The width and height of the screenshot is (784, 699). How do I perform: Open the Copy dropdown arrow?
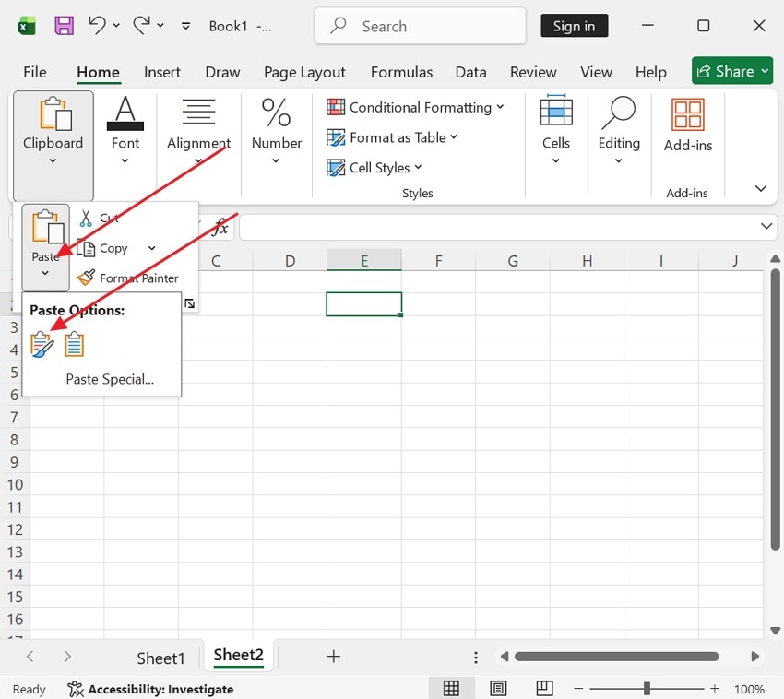coord(151,248)
